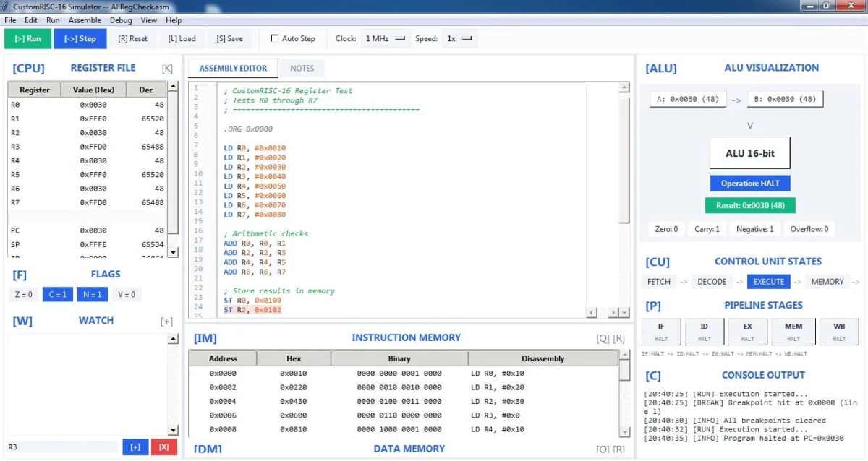Click the green [>] Run button
The width and height of the screenshot is (868, 461).
(27, 38)
